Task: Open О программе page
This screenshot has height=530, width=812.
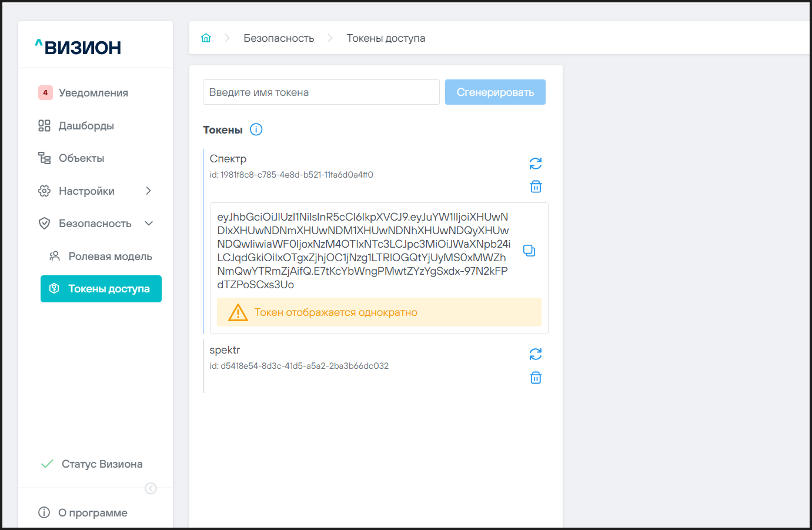Action: click(x=93, y=513)
